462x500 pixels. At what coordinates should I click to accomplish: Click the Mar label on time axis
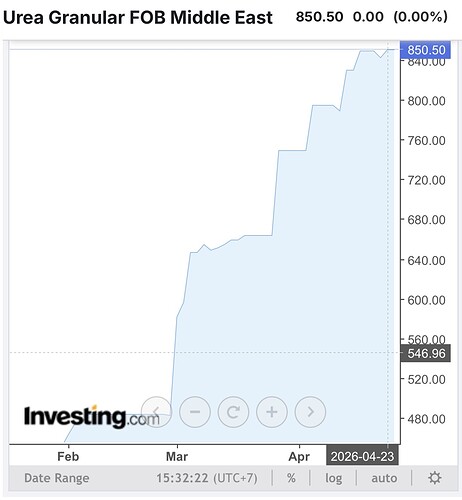coord(177,456)
